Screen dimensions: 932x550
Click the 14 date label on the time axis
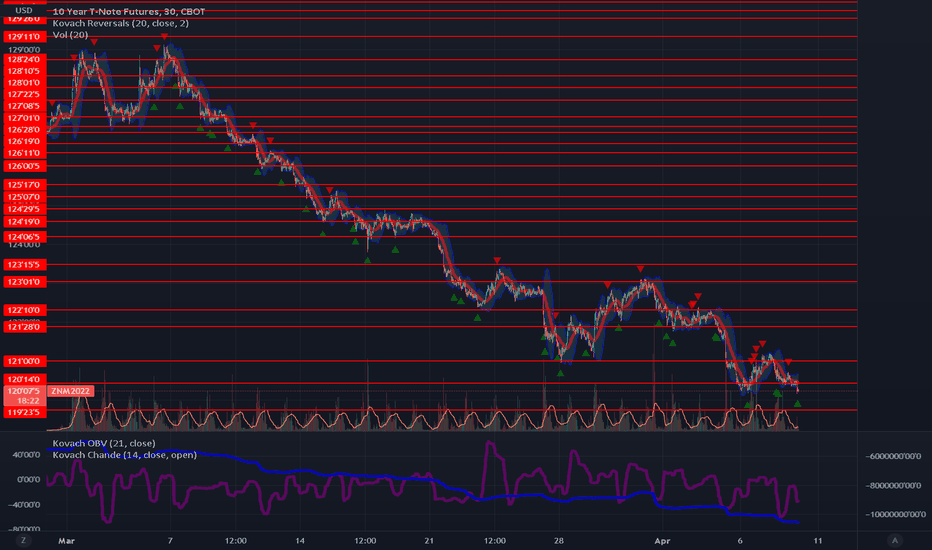pyautogui.click(x=300, y=540)
